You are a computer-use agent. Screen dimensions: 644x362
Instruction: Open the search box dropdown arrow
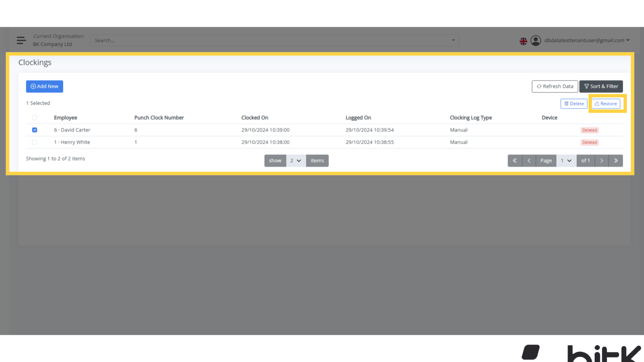(453, 40)
